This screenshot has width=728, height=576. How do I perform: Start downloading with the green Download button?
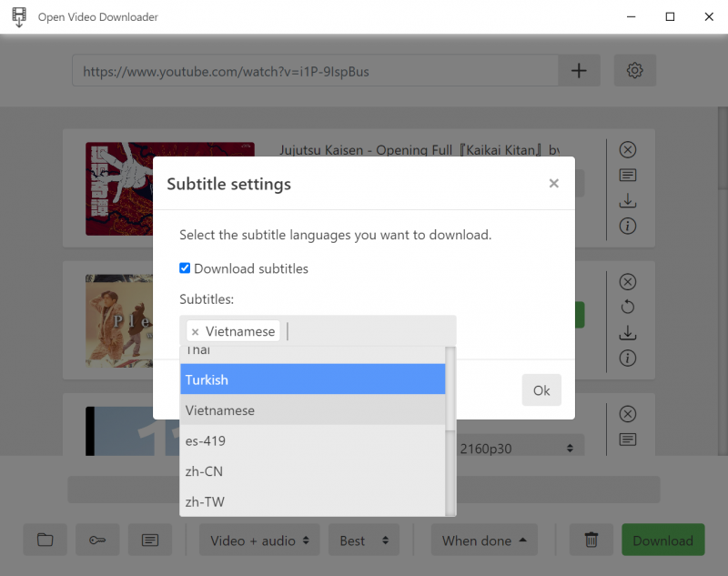[x=662, y=539]
